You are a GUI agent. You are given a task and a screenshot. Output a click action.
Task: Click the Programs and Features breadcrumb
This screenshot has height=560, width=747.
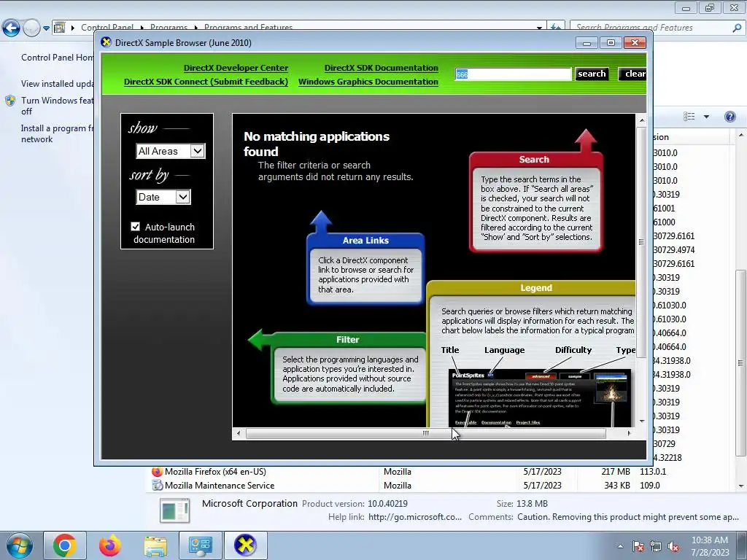coord(248,27)
